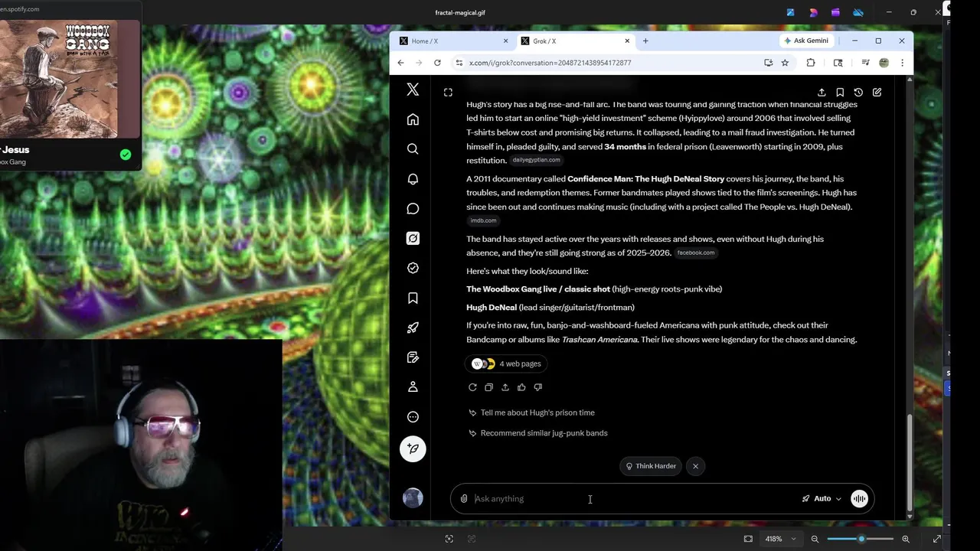980x551 pixels.
Task: Open Chat messages in X sidebar
Action: coord(413,209)
